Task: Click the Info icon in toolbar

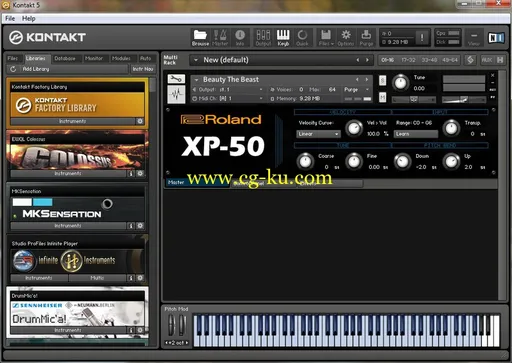Action: pyautogui.click(x=240, y=38)
